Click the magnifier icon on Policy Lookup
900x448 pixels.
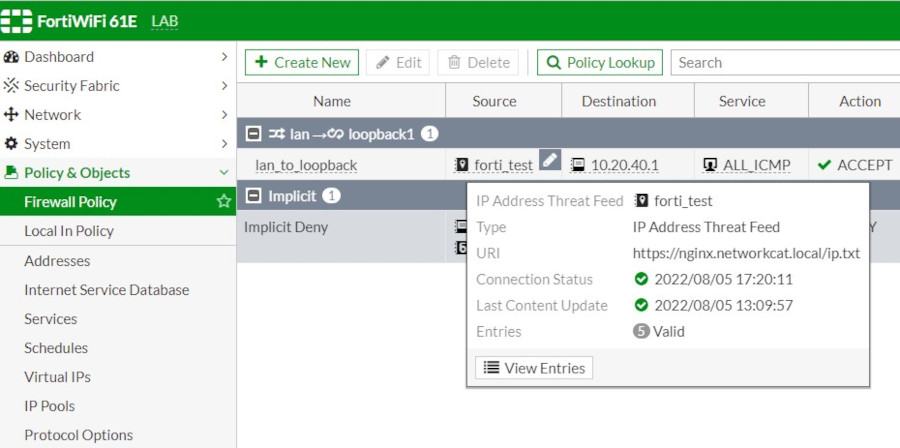[554, 63]
